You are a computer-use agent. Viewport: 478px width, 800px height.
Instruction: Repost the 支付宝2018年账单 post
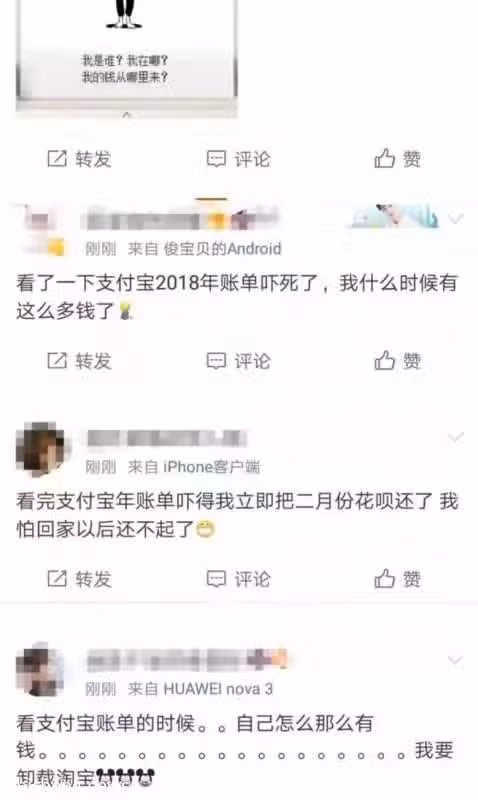point(79,361)
